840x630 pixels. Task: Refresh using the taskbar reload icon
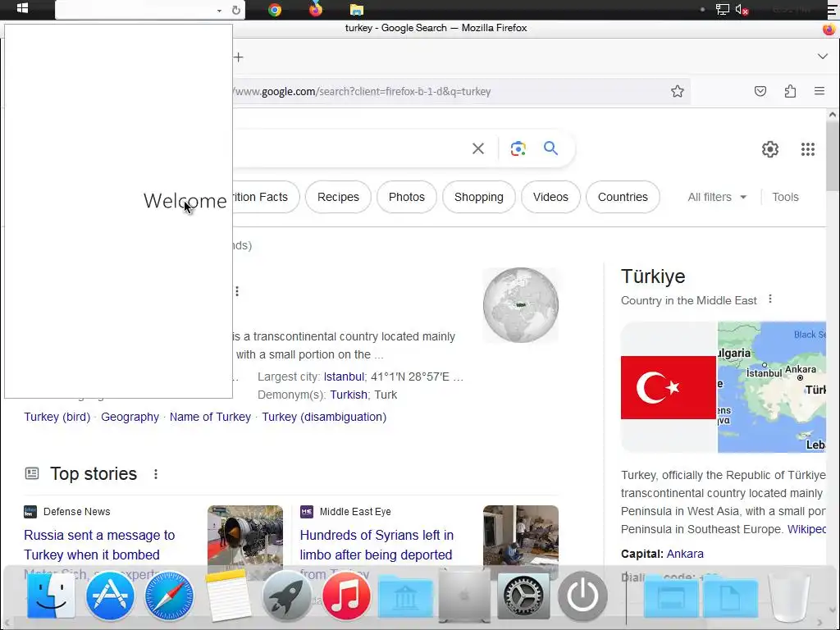pos(235,10)
